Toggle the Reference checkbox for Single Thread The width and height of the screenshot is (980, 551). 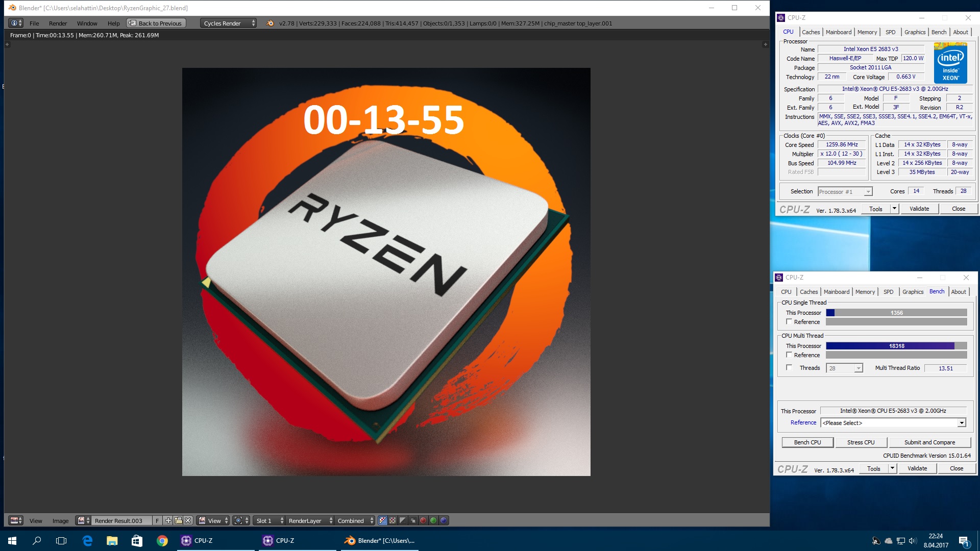(x=791, y=321)
